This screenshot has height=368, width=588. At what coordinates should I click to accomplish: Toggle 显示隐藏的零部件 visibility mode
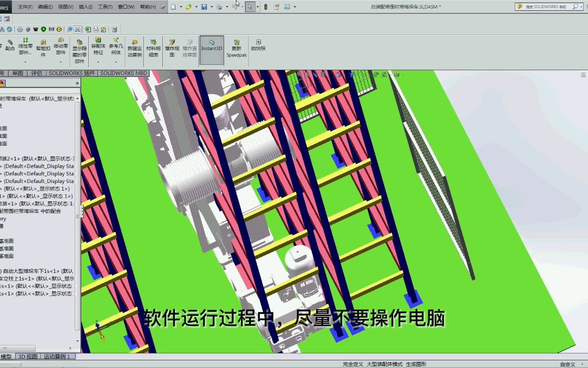(x=79, y=49)
